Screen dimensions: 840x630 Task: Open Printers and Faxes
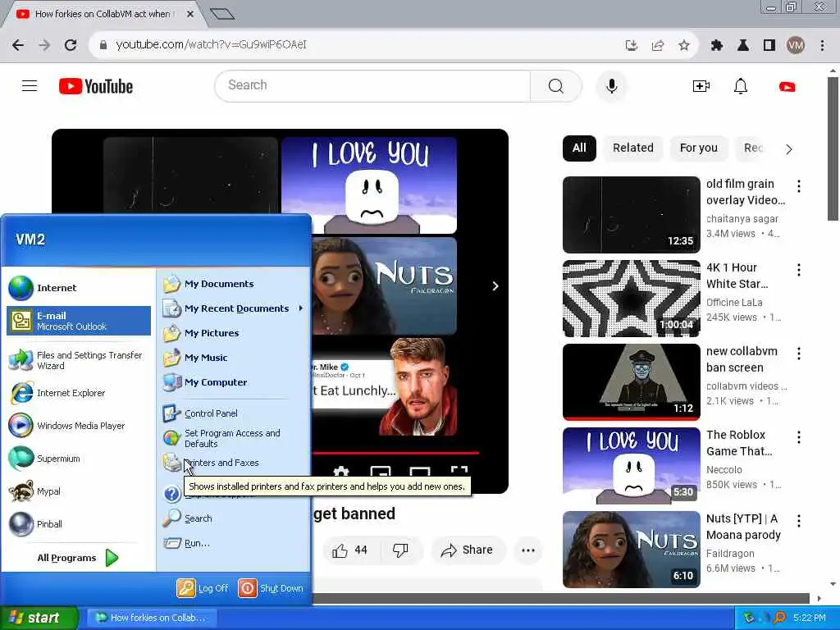click(234, 463)
